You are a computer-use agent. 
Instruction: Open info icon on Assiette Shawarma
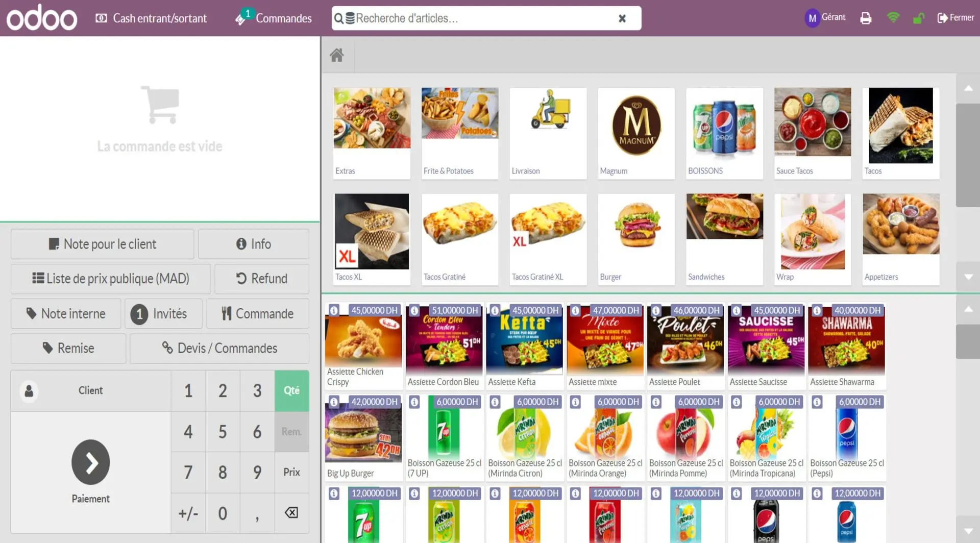point(817,310)
